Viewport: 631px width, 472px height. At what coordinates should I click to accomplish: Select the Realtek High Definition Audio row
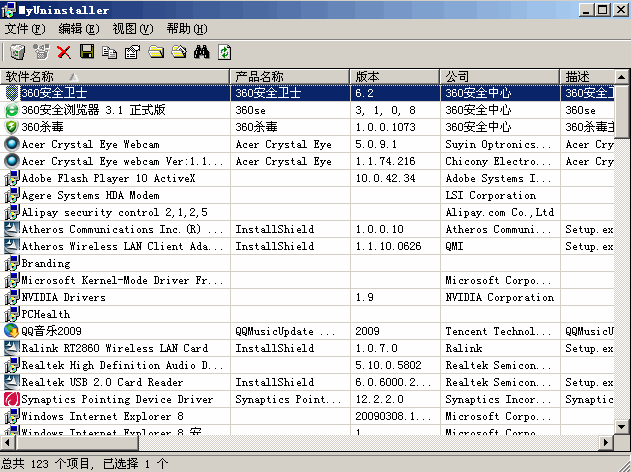point(307,365)
